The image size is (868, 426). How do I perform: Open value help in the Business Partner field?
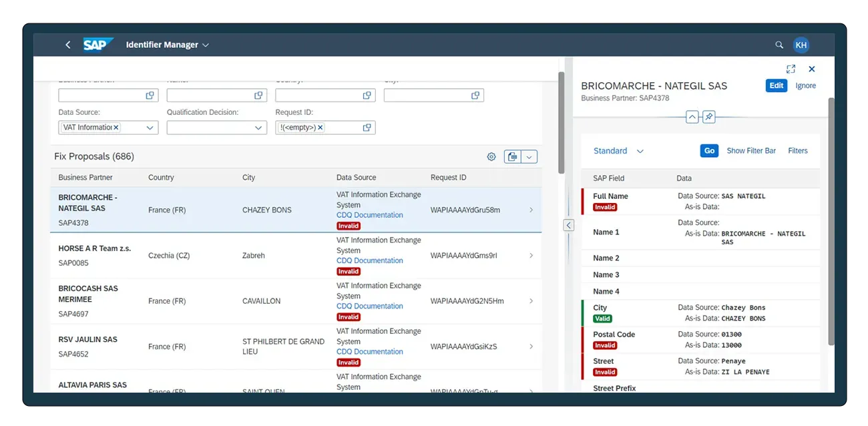tap(150, 95)
